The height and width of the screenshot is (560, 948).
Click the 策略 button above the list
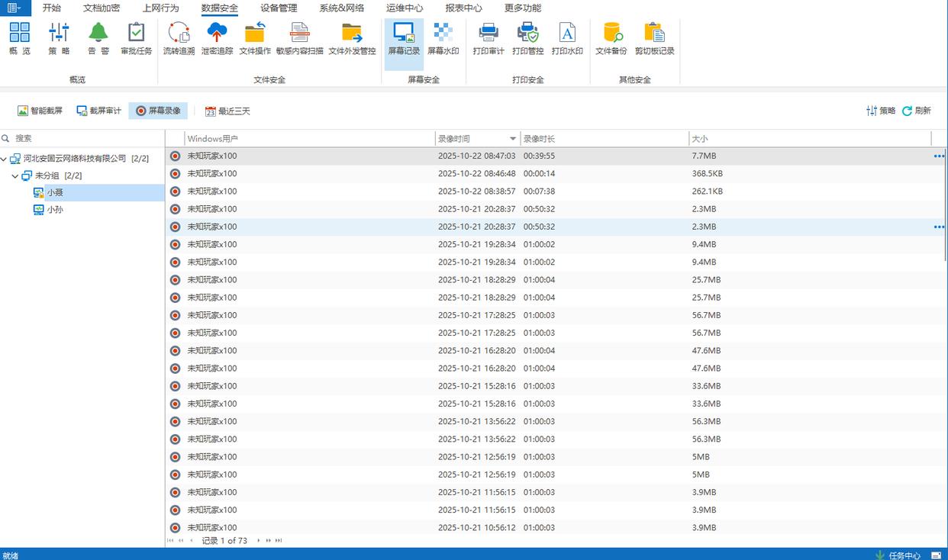881,111
